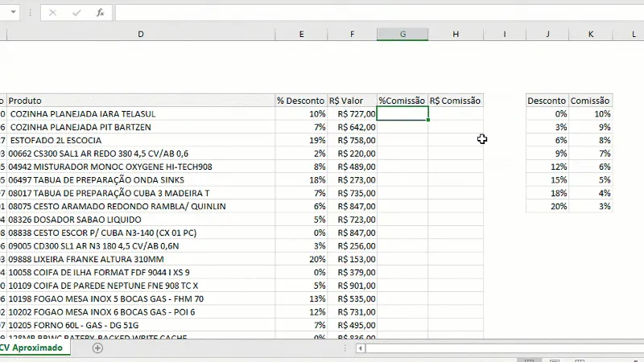The width and height of the screenshot is (644, 362).
Task: Select column I header
Action: click(x=505, y=34)
